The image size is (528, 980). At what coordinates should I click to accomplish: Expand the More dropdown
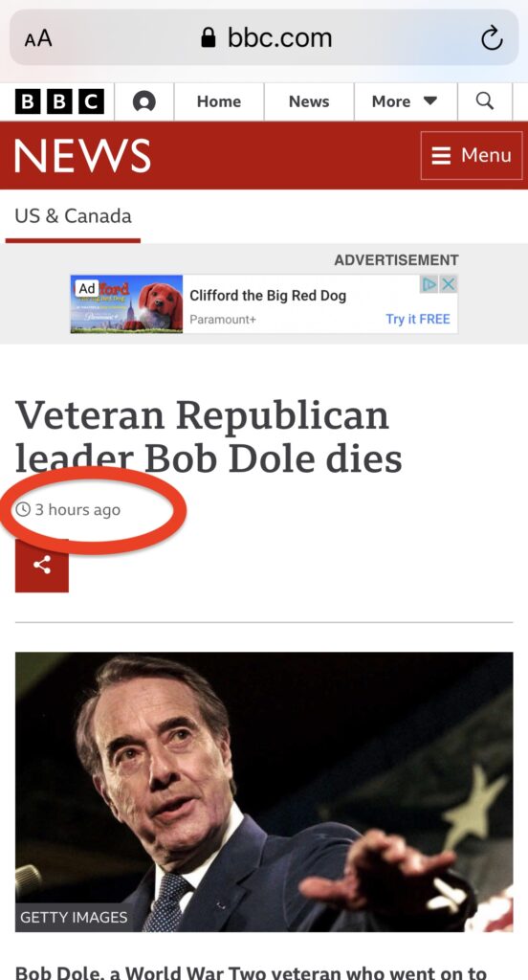pyautogui.click(x=405, y=101)
